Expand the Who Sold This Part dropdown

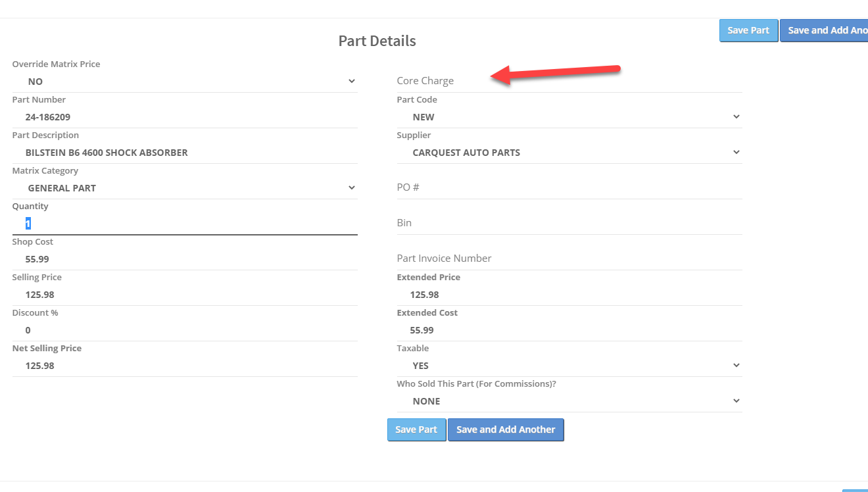(569, 401)
